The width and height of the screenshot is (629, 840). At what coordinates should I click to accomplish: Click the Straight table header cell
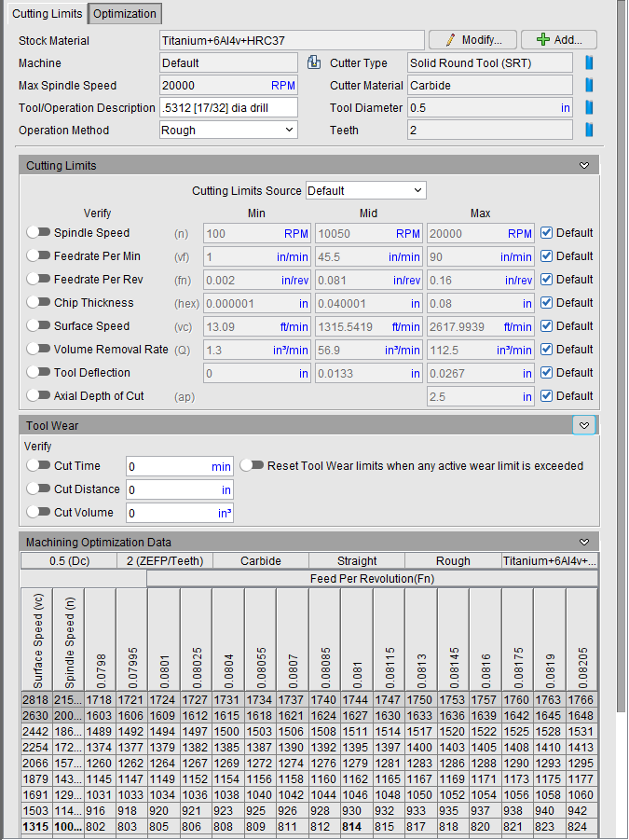[357, 561]
